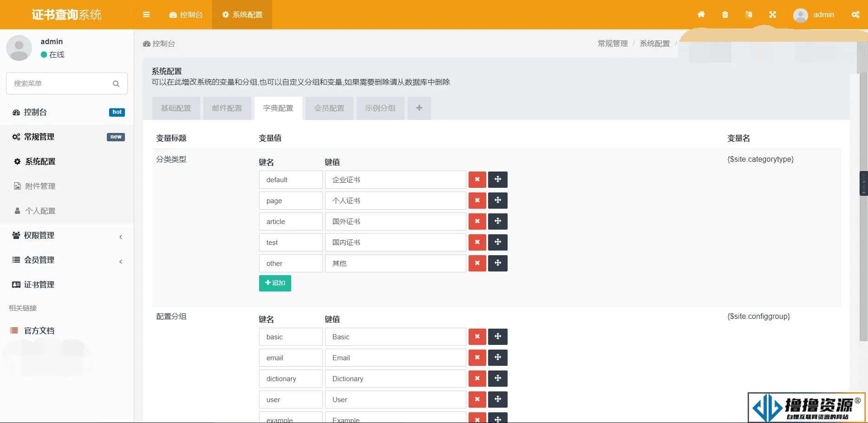Add a new config group with plus tab
The image size is (868, 423).
click(419, 108)
